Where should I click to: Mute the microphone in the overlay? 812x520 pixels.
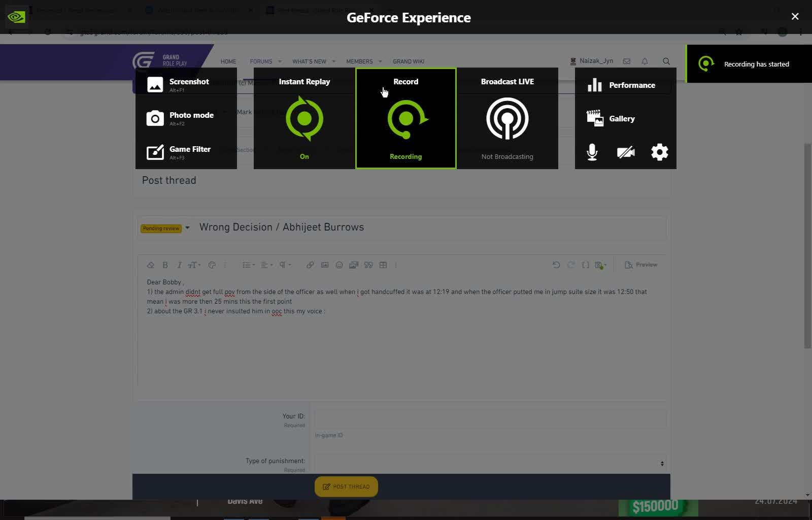[x=592, y=152]
